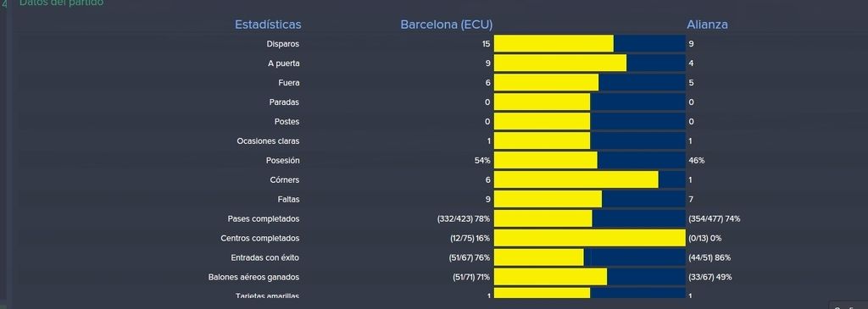
Task: Click the blue Disparos bar segment
Action: pyautogui.click(x=649, y=44)
